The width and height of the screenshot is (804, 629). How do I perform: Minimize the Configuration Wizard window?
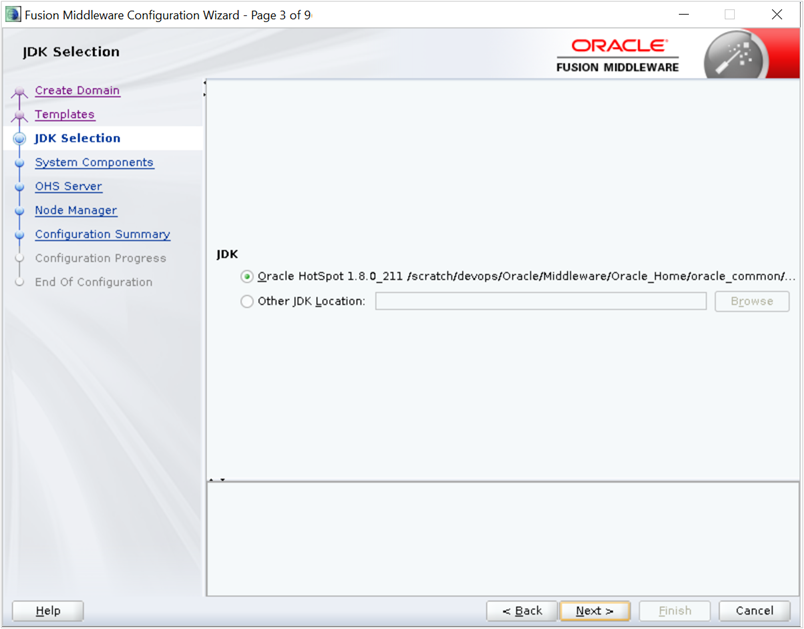tap(684, 14)
